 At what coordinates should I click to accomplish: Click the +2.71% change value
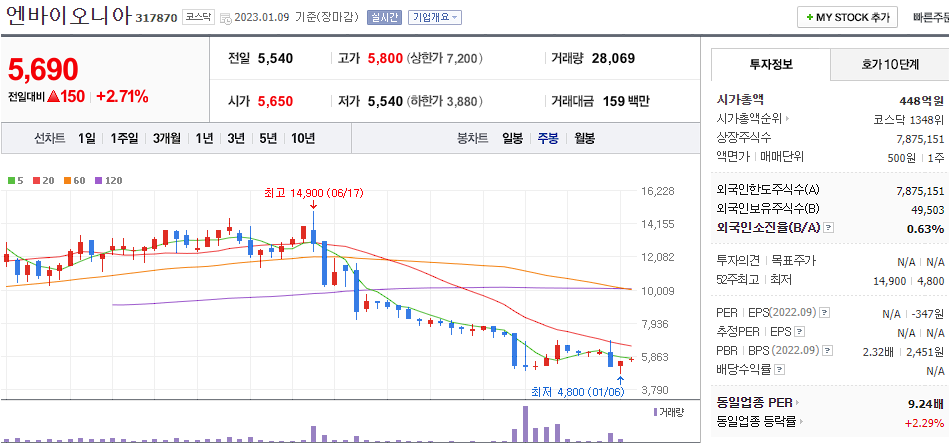coord(122,96)
